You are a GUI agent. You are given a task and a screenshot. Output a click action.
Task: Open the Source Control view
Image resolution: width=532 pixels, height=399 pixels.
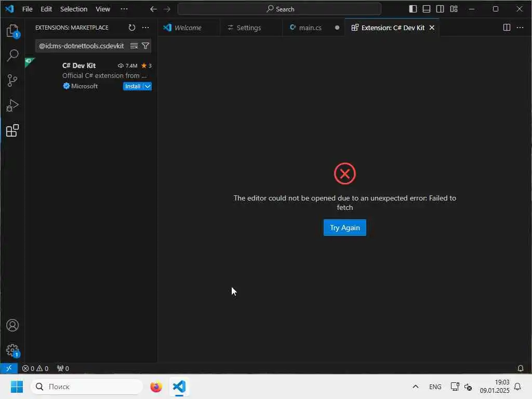point(12,81)
